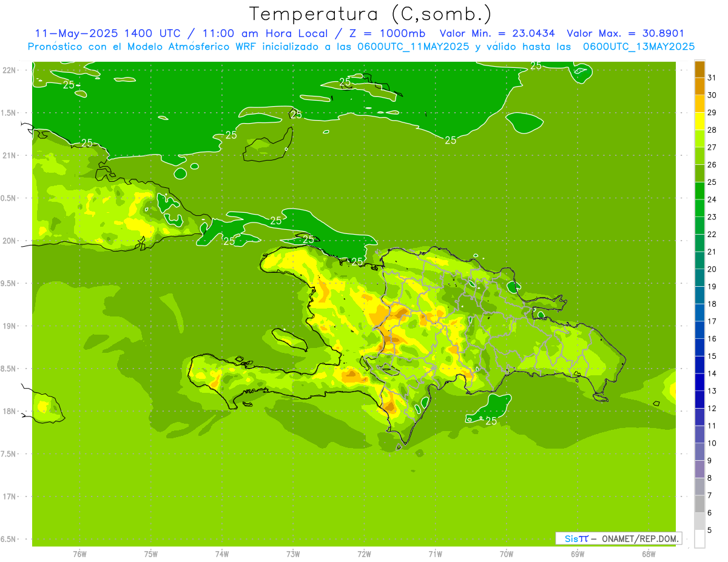This screenshot has height=562, width=728.
Task: Click the 74W longitude axis label
Action: (222, 554)
